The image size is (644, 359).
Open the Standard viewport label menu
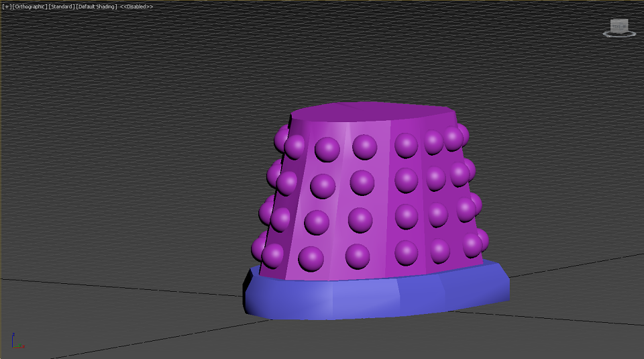(x=62, y=7)
